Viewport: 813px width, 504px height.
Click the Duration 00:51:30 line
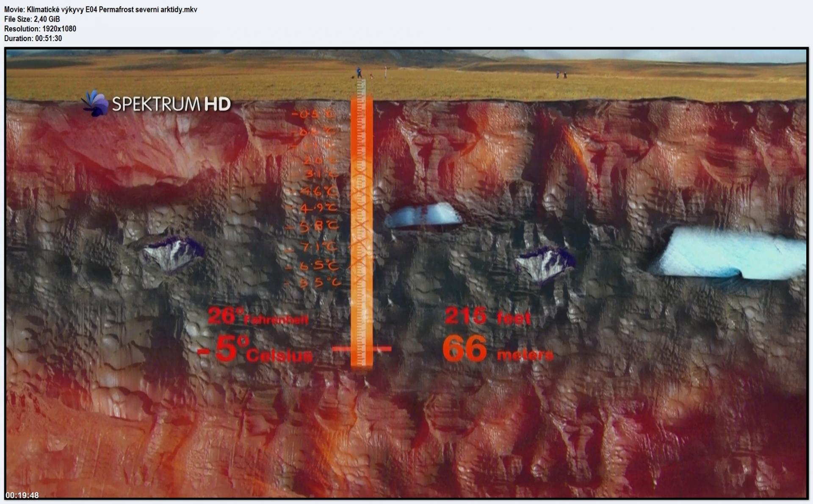[33, 39]
